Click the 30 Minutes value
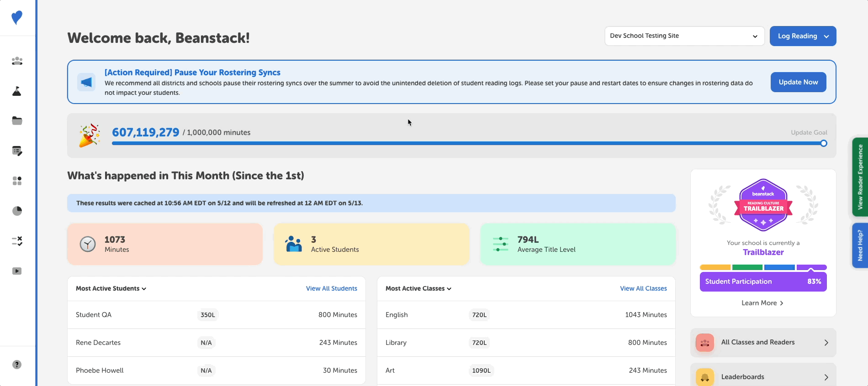This screenshot has width=868, height=386. pos(340,370)
